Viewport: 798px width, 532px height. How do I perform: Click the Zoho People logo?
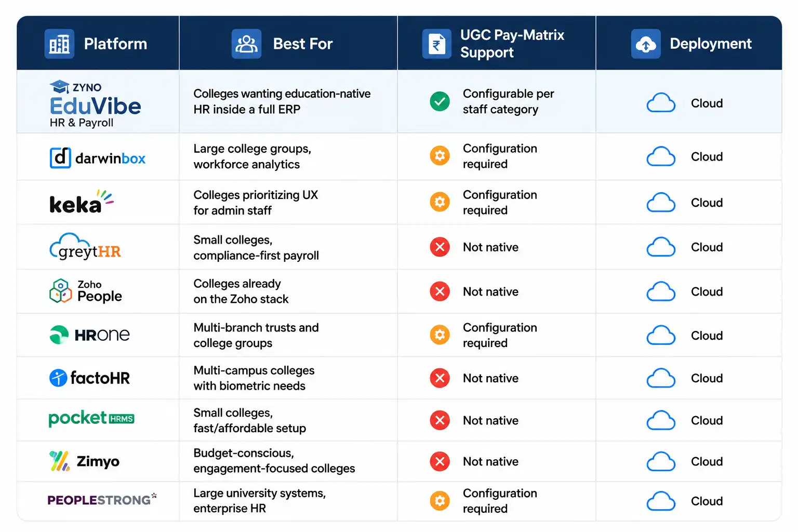click(86, 291)
